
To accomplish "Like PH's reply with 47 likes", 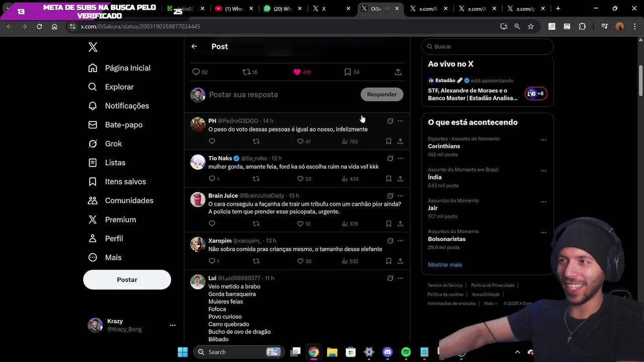I will click(300, 141).
